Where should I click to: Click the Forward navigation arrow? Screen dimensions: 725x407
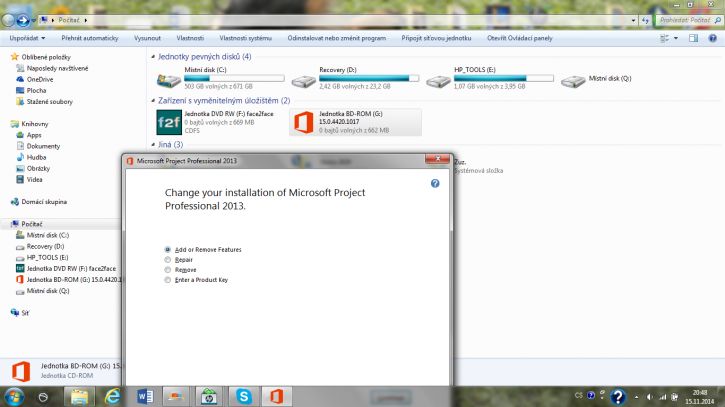pos(22,20)
